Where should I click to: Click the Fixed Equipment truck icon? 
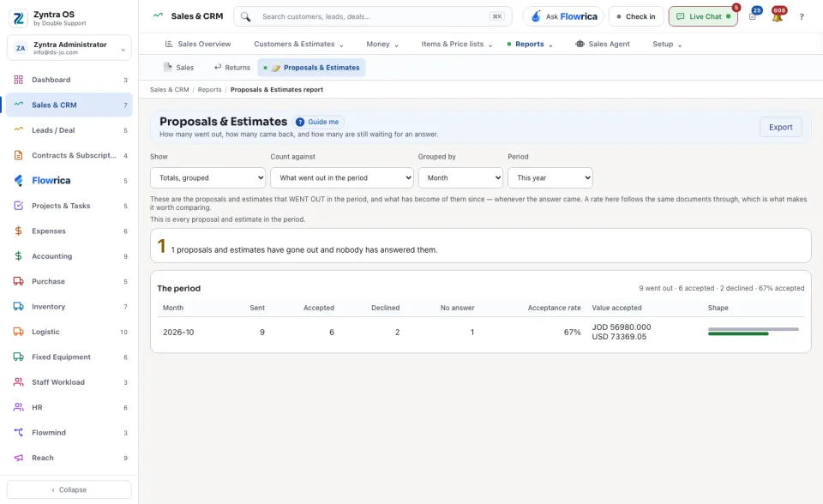18,357
